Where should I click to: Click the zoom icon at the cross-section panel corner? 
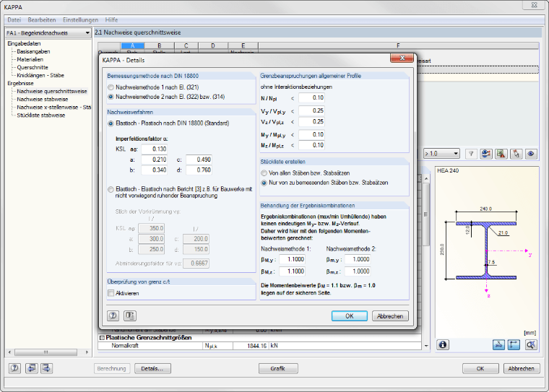click(531, 345)
